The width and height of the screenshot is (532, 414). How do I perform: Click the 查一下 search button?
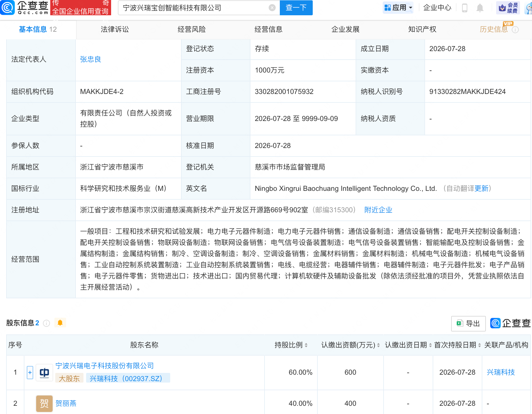click(x=296, y=8)
